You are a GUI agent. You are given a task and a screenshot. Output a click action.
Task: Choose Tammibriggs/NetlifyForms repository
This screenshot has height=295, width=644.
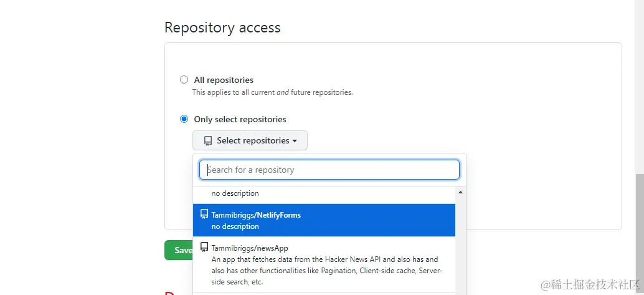pyautogui.click(x=324, y=220)
